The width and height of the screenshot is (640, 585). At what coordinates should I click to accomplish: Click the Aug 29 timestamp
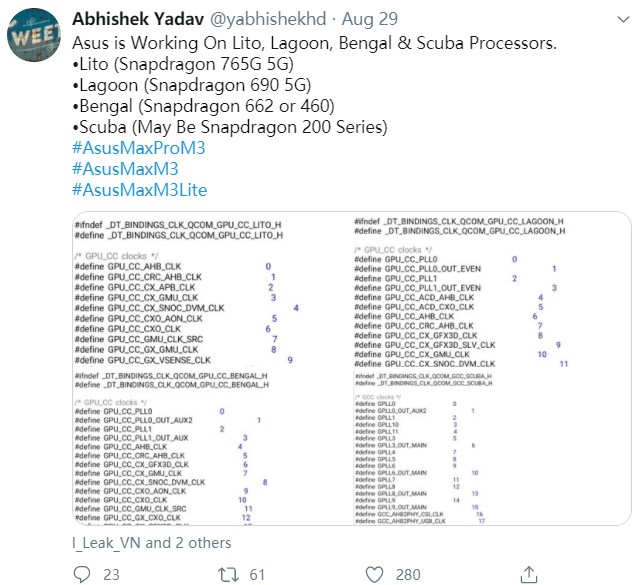pyautogui.click(x=370, y=19)
